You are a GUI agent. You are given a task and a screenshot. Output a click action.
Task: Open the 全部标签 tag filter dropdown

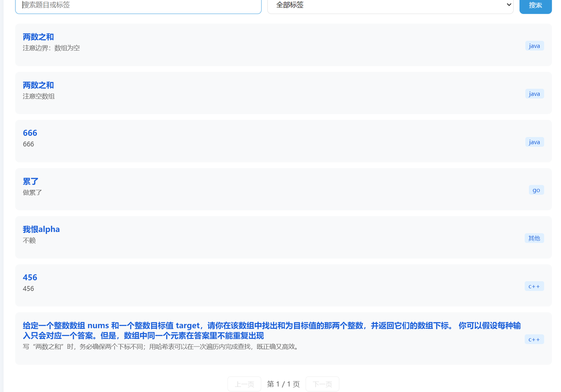click(x=390, y=5)
